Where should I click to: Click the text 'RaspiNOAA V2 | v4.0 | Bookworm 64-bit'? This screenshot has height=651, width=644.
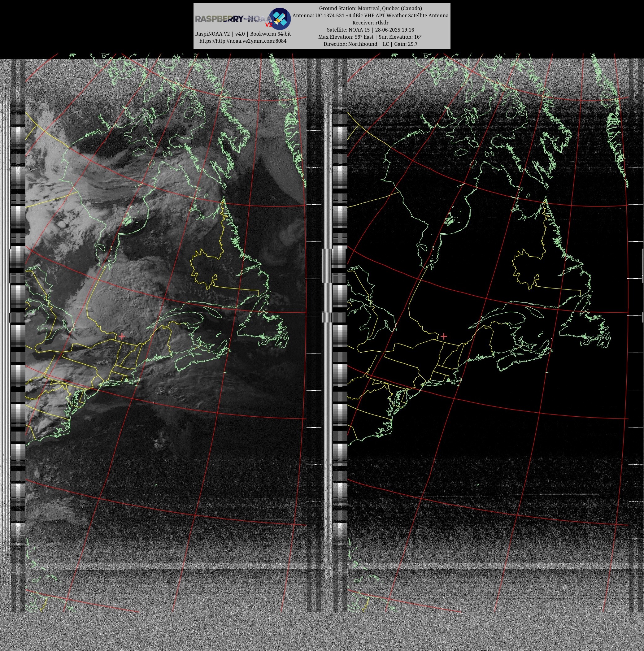click(243, 34)
